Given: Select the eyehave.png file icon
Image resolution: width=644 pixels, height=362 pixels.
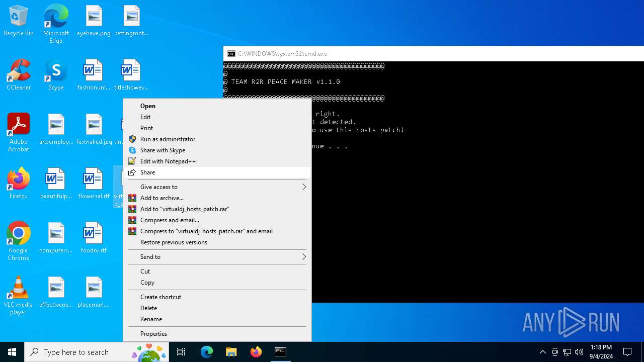Looking at the screenshot, I should pyautogui.click(x=94, y=21).
